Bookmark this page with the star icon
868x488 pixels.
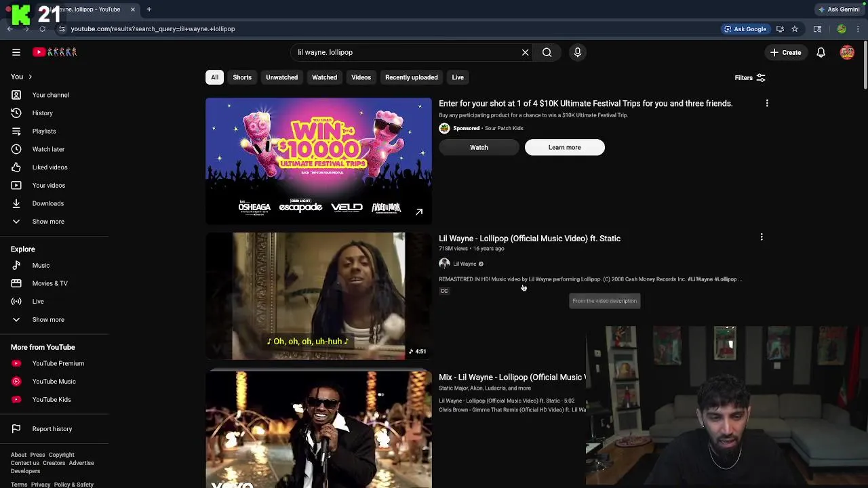[795, 29]
